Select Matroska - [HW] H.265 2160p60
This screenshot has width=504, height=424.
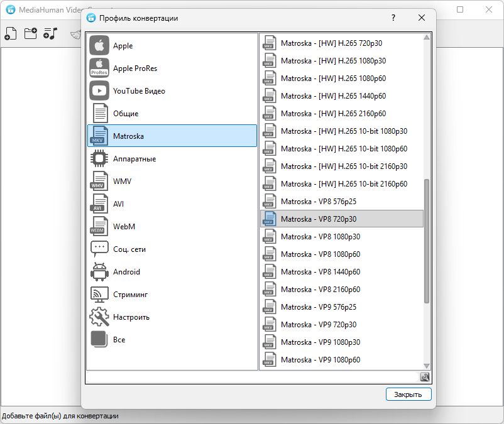(x=342, y=114)
